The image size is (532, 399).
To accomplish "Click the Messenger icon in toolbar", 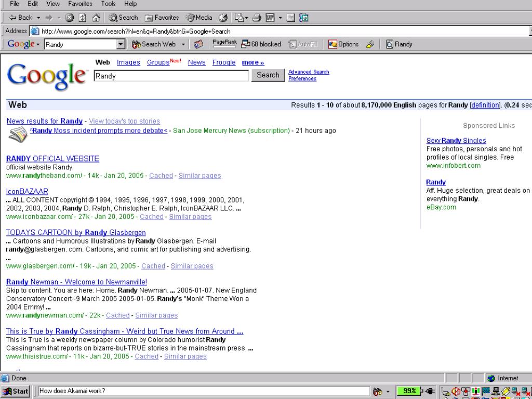I will pos(304,18).
